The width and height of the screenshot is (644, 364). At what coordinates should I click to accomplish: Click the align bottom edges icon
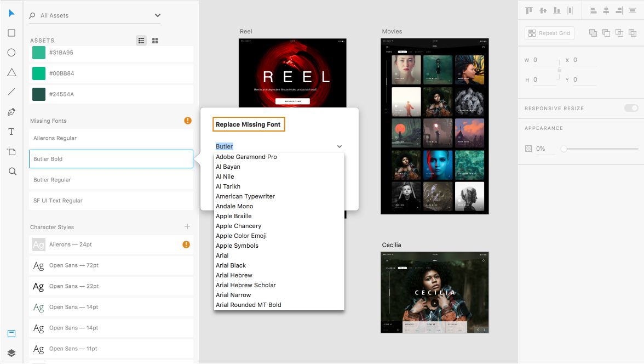pos(556,11)
